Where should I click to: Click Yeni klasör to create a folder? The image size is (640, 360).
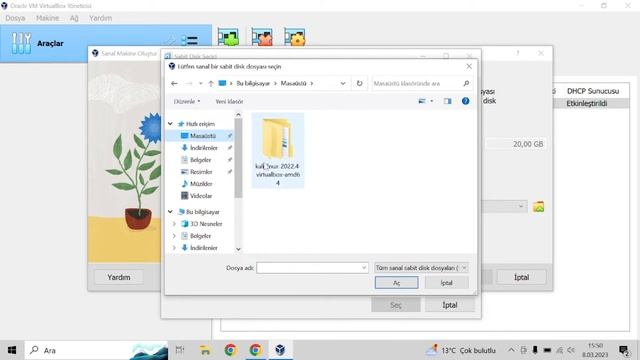[x=229, y=101]
